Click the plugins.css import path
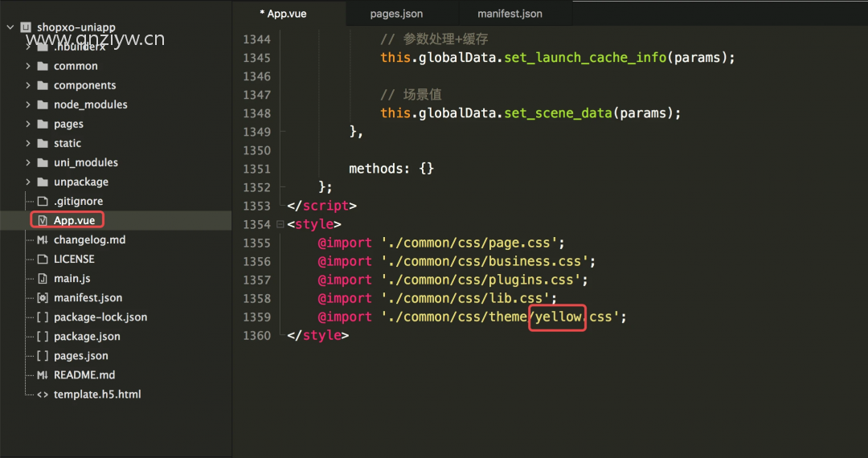 pos(481,280)
